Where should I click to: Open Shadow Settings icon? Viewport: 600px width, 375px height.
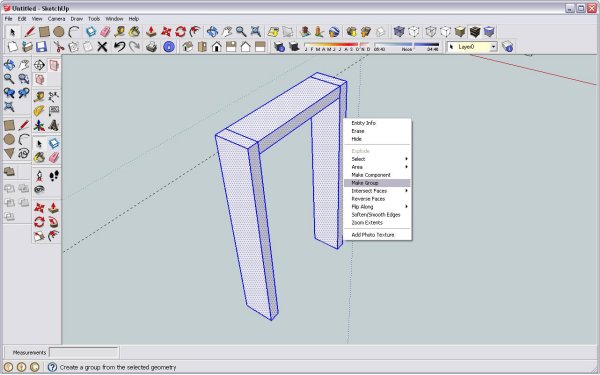[x=279, y=47]
